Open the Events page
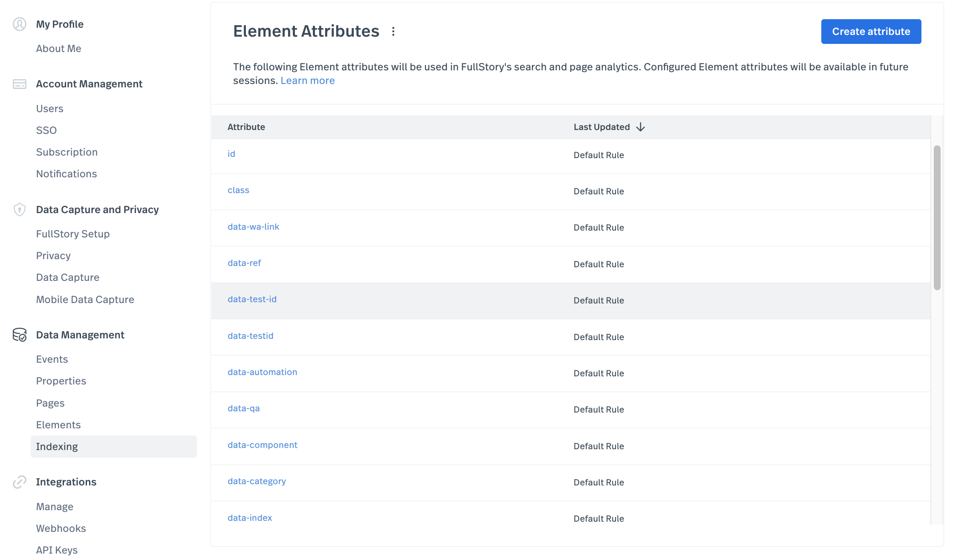The width and height of the screenshot is (953, 560). pyautogui.click(x=52, y=359)
